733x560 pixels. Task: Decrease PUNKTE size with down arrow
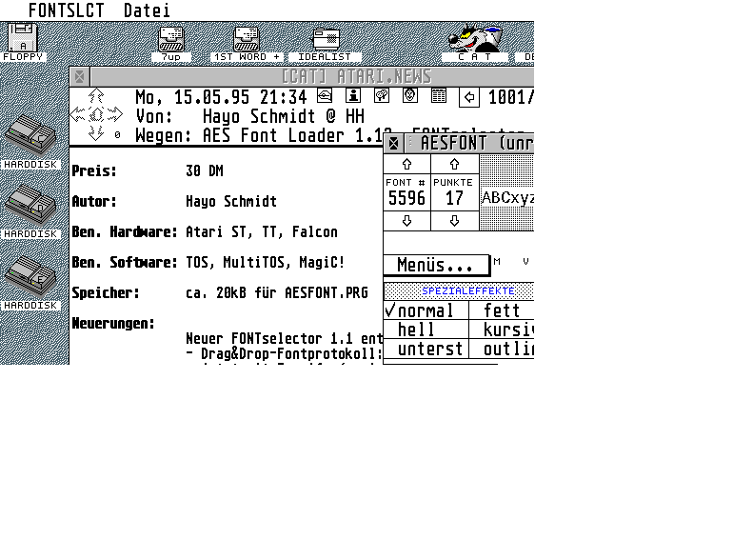click(454, 221)
